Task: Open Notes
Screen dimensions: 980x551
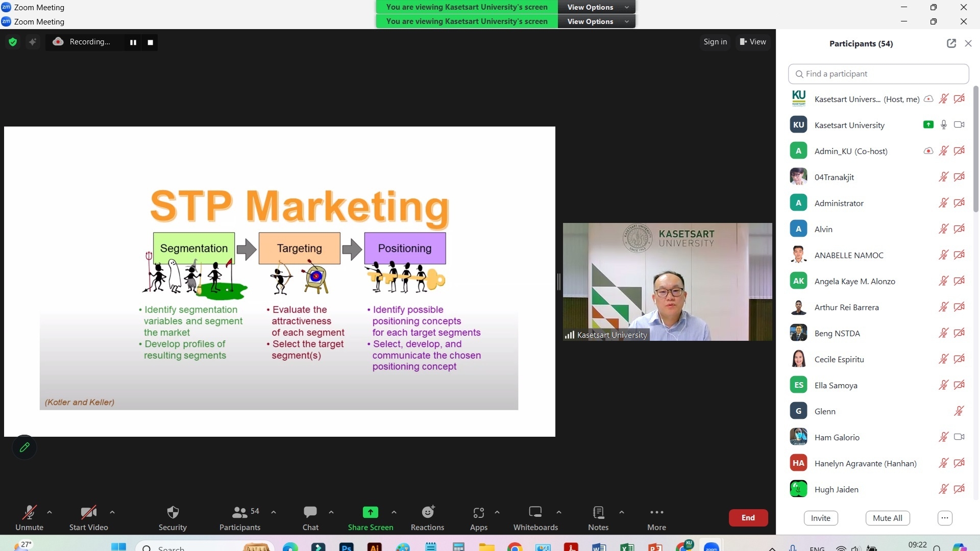Action: tap(598, 518)
